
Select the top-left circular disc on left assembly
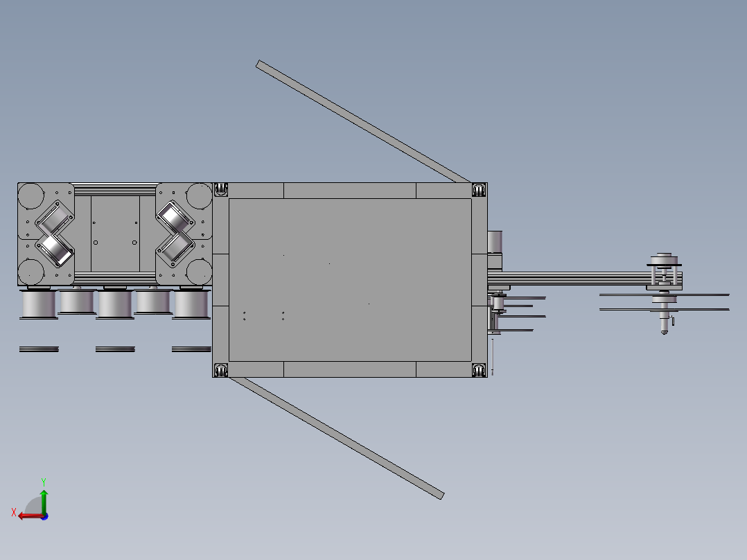pyautogui.click(x=31, y=196)
